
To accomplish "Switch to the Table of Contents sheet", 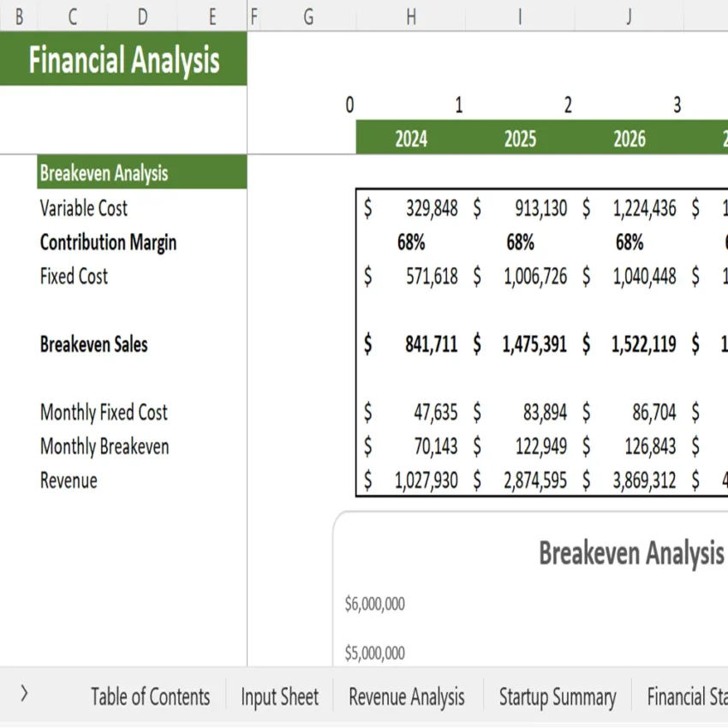I will (150, 696).
